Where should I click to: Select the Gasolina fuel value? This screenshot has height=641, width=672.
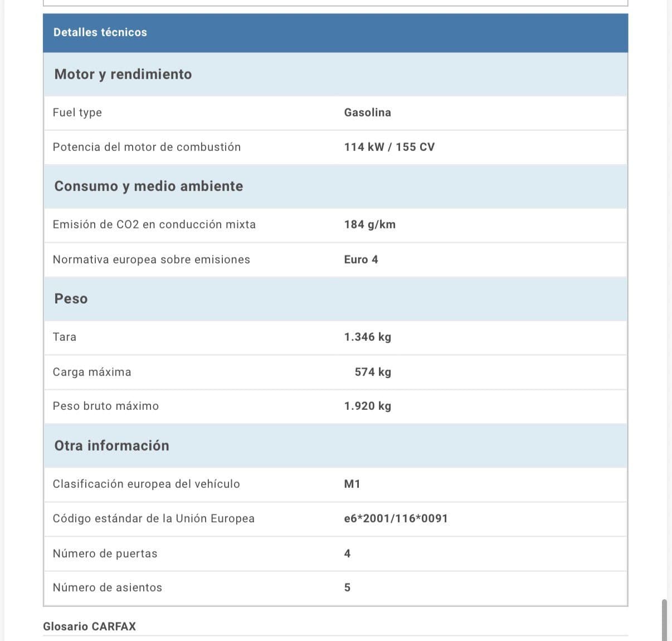point(367,112)
